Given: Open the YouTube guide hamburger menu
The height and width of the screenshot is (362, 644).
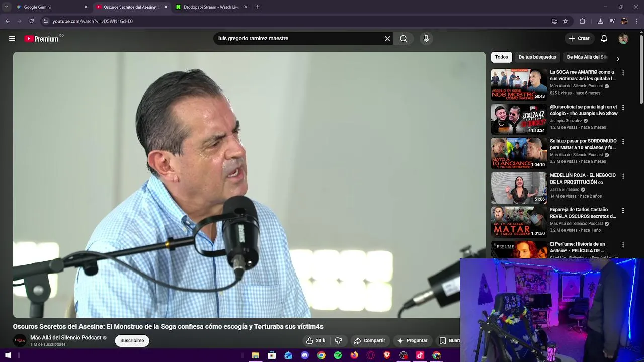Looking at the screenshot, I should [x=12, y=39].
